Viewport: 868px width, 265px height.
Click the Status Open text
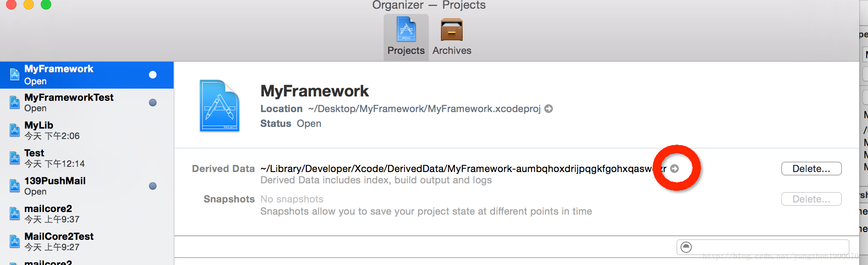(291, 123)
